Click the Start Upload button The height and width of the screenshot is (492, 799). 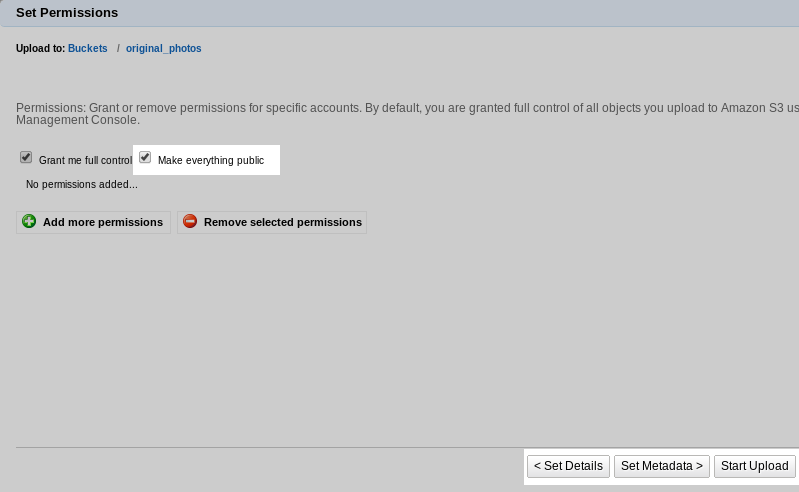point(755,466)
